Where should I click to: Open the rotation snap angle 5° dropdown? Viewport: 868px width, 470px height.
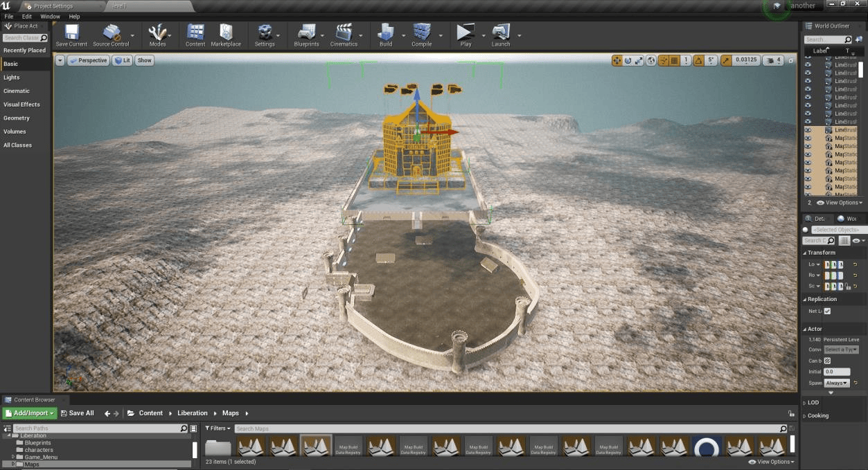711,60
